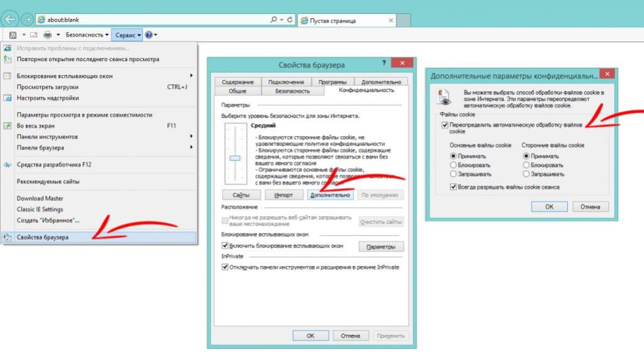This screenshot has height=362, width=644.
Task: Select Рекомендуемые сайты menu item
Action: tap(99, 181)
